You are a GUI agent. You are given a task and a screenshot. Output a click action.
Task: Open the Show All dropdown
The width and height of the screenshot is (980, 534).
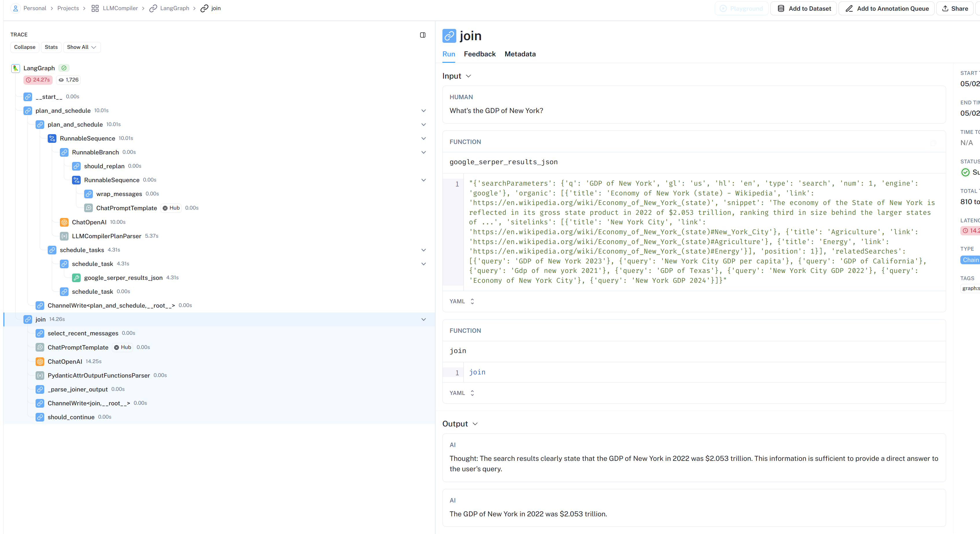(82, 47)
